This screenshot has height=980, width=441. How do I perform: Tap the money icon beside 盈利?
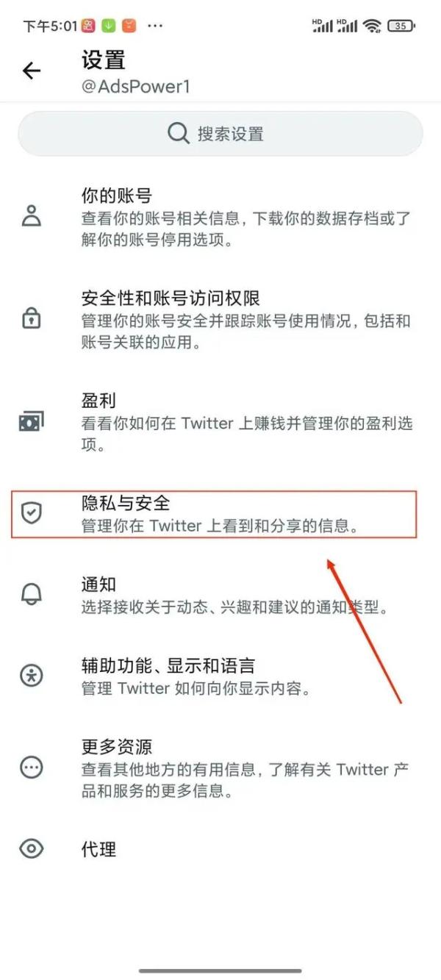(x=31, y=421)
